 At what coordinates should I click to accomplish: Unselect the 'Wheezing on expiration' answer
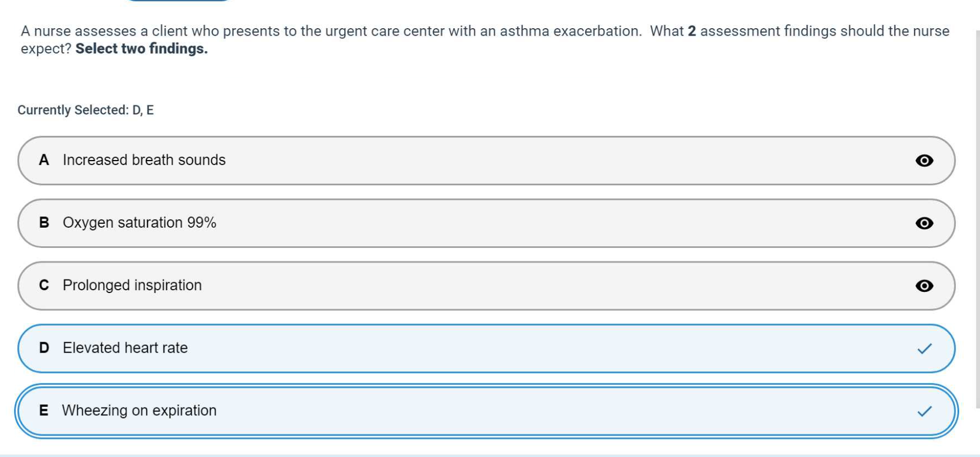click(x=139, y=410)
